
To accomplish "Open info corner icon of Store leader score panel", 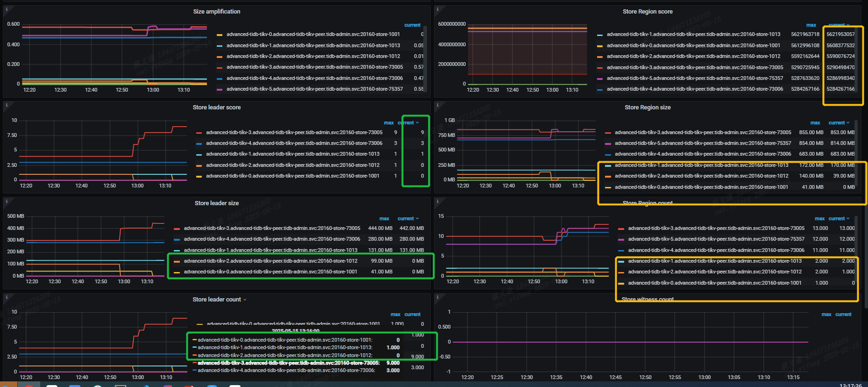I will (x=6, y=105).
